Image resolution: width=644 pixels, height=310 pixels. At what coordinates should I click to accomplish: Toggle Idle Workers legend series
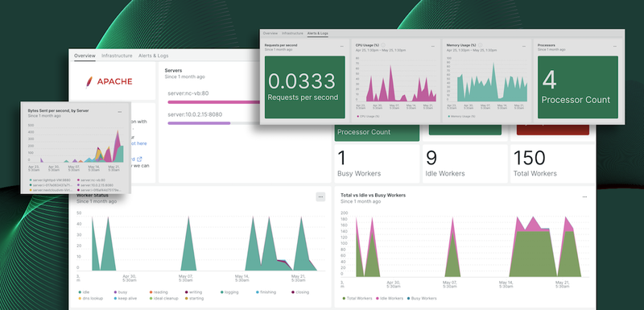pos(389,298)
